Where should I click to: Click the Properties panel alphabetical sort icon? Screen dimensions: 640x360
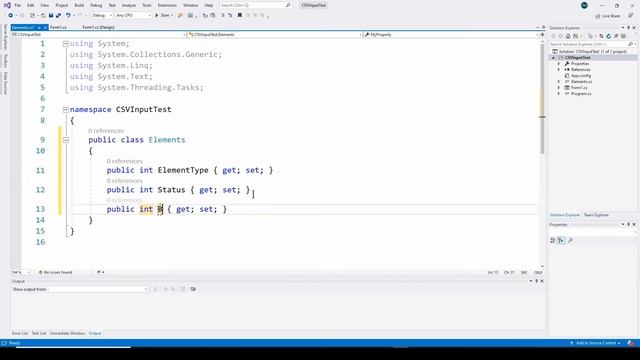pyautogui.click(x=561, y=240)
